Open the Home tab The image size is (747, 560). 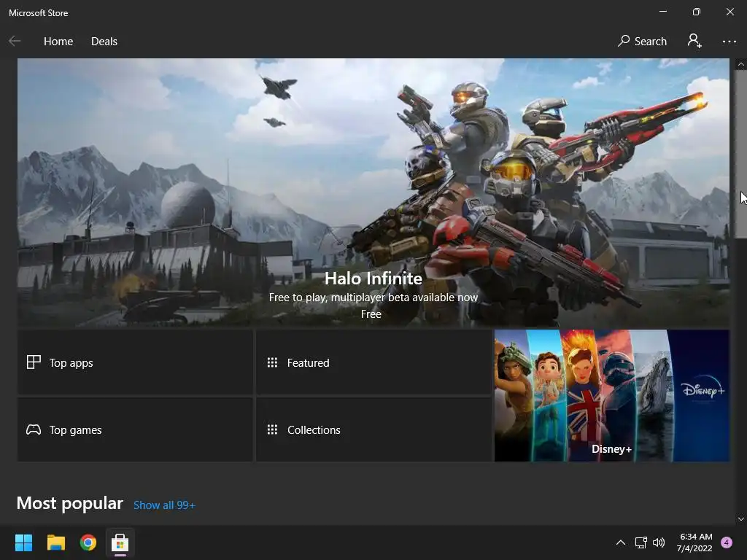point(58,42)
